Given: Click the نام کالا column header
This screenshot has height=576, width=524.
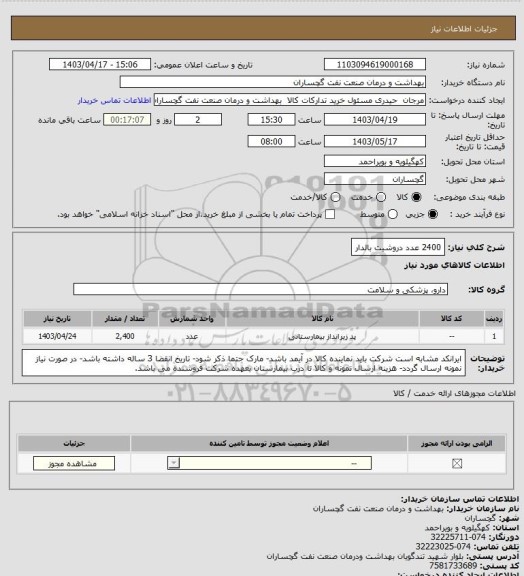Looking at the screenshot, I should coord(322,318).
